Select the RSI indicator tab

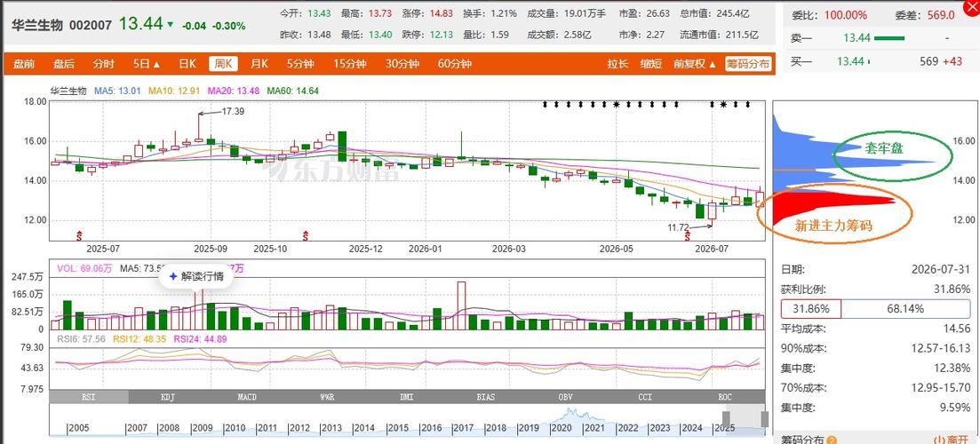coord(89,397)
